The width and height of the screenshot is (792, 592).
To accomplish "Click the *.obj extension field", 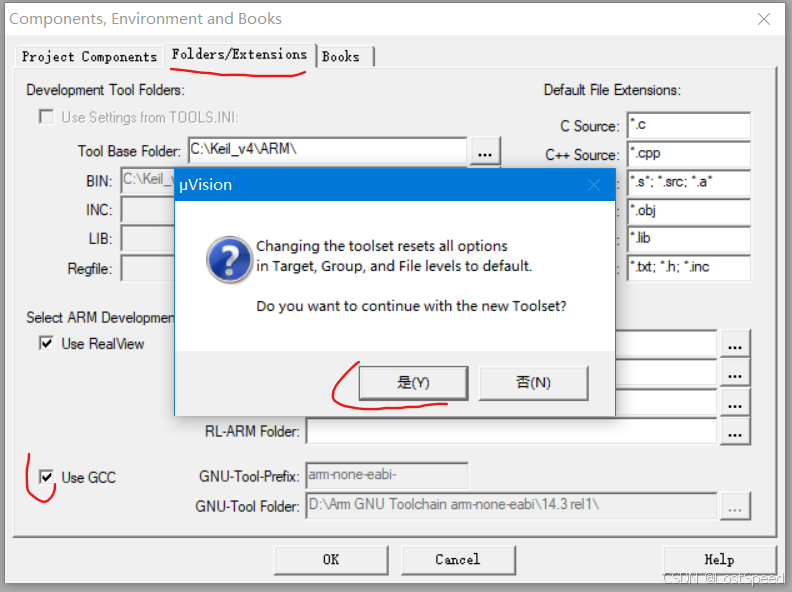I will point(689,211).
